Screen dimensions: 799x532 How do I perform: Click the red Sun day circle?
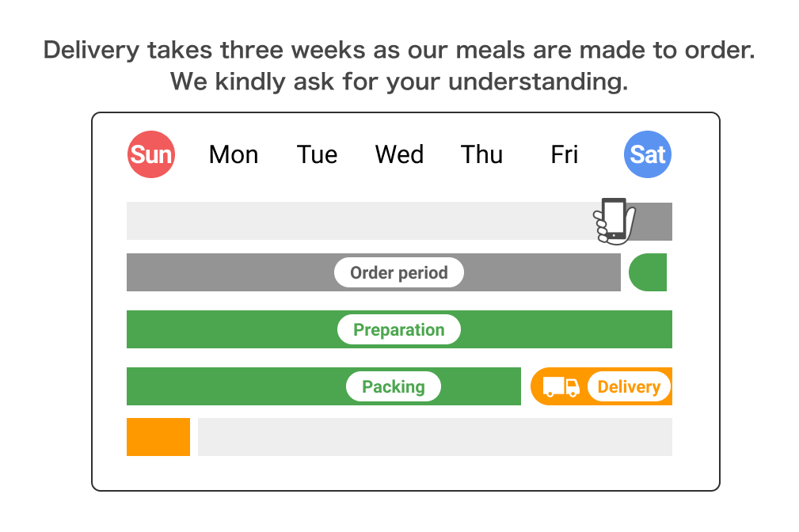(x=151, y=154)
